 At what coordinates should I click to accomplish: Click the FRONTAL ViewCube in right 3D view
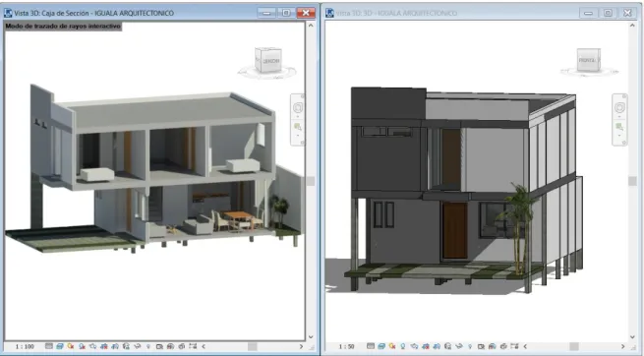coord(588,60)
